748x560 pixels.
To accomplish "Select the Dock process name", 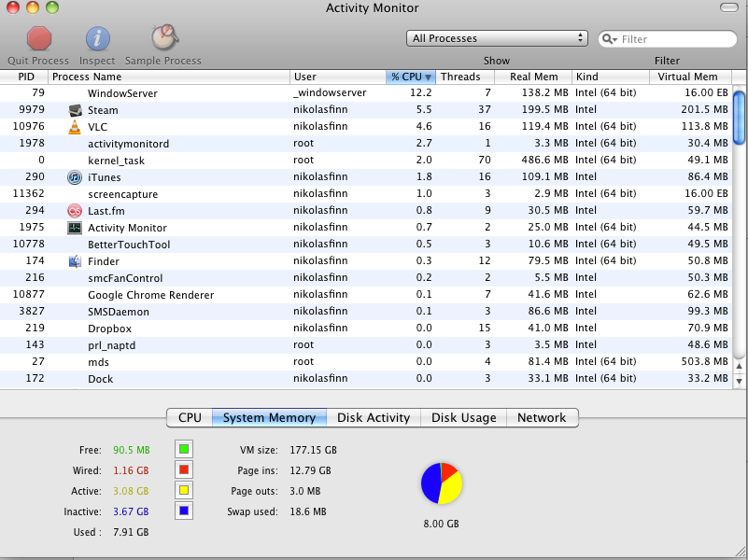I will [100, 379].
